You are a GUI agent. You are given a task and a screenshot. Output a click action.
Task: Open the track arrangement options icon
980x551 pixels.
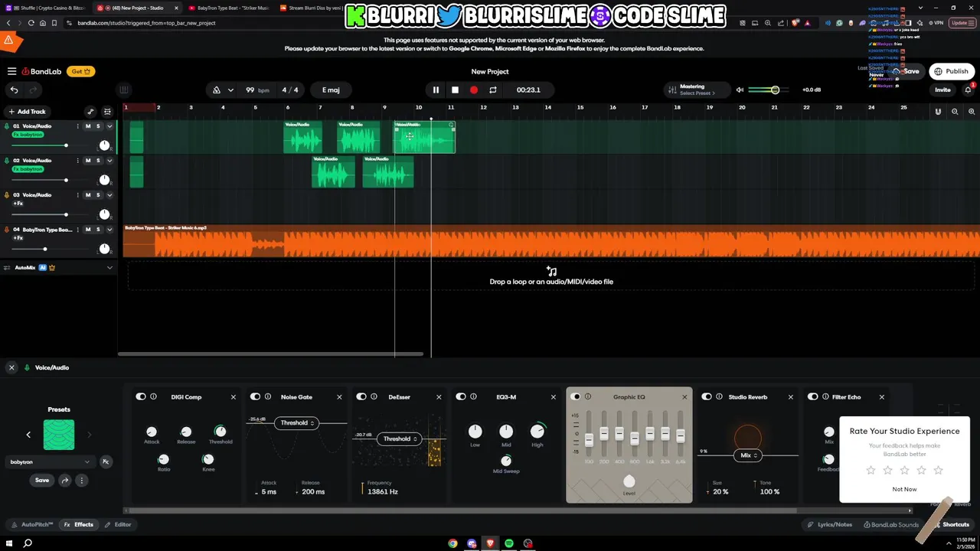107,112
